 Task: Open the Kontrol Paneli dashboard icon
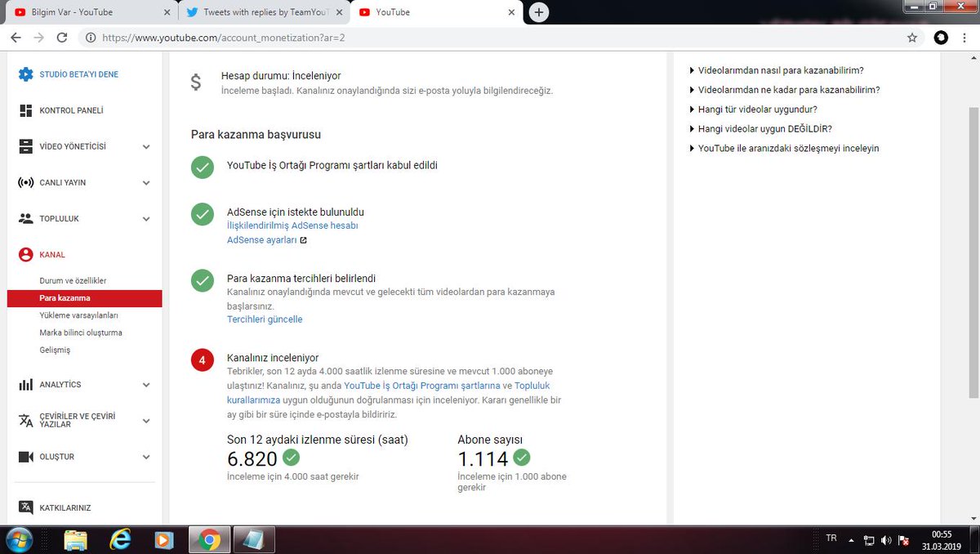(x=25, y=110)
